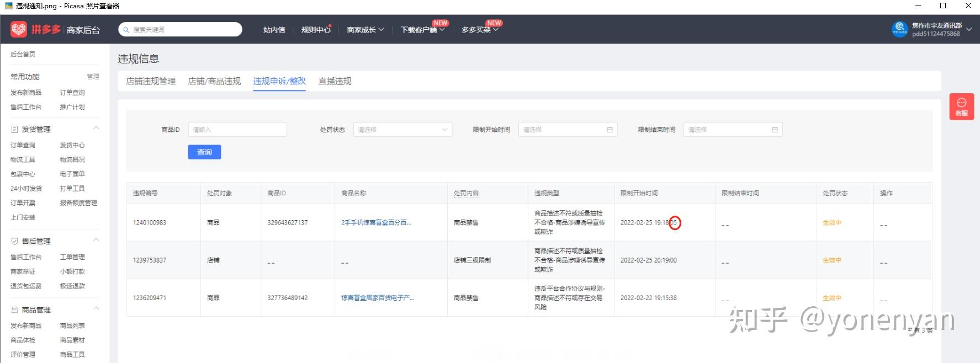Viewport: 980px width, 363px height.
Task: Click the 商品管理 section icon
Action: pos(15,310)
